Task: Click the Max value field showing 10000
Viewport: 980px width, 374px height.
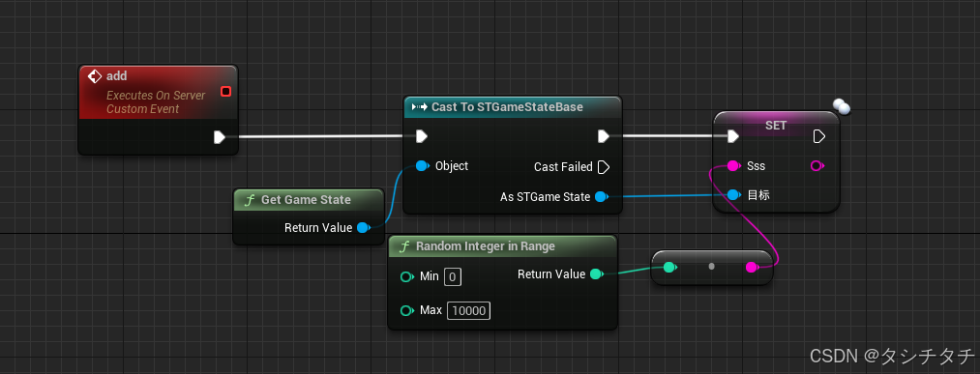Action: pos(469,310)
